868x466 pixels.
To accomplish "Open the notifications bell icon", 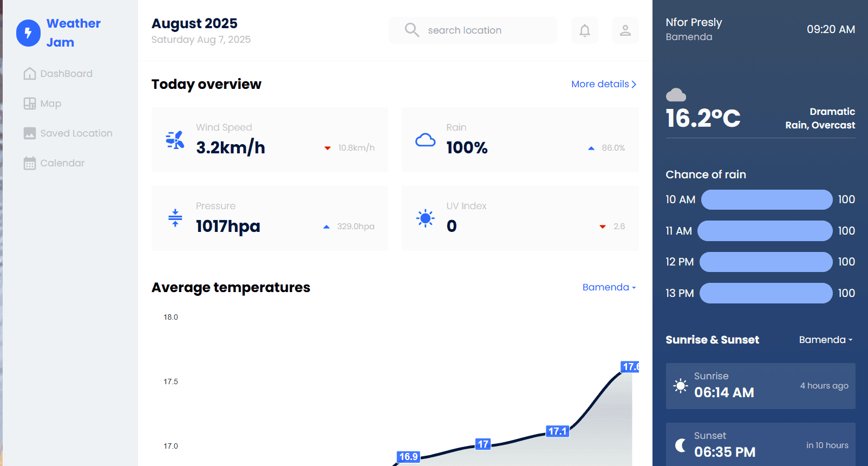I will pos(584,30).
